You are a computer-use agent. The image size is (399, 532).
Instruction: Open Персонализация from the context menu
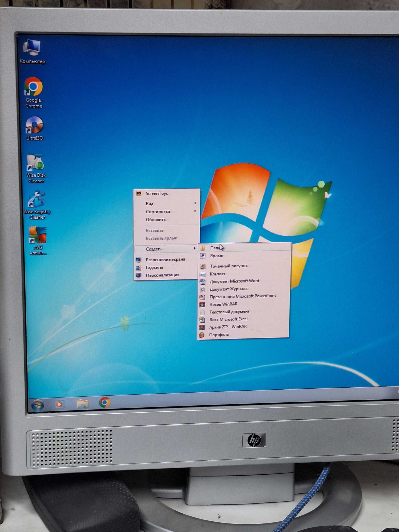pyautogui.click(x=166, y=275)
